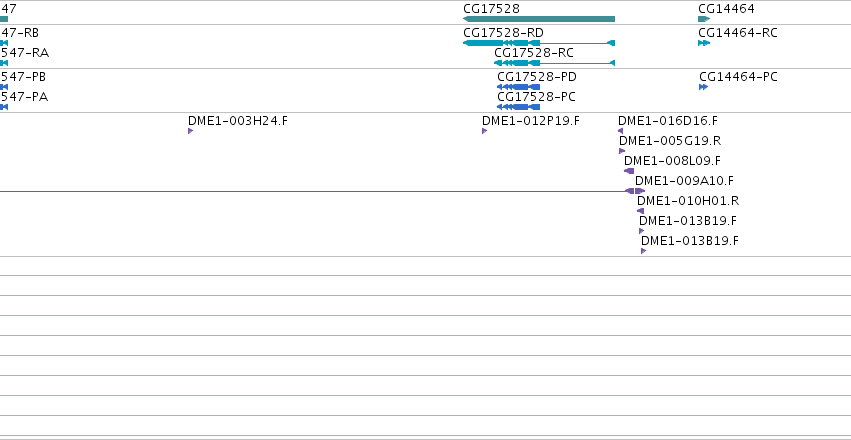This screenshot has width=851, height=440.
Task: Select the CG17528-PD protein label
Action: click(x=537, y=77)
